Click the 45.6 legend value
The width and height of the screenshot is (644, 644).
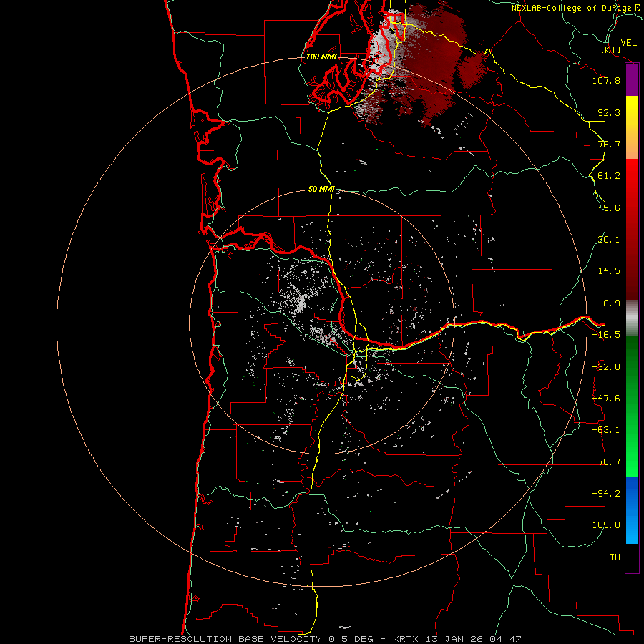pos(609,208)
